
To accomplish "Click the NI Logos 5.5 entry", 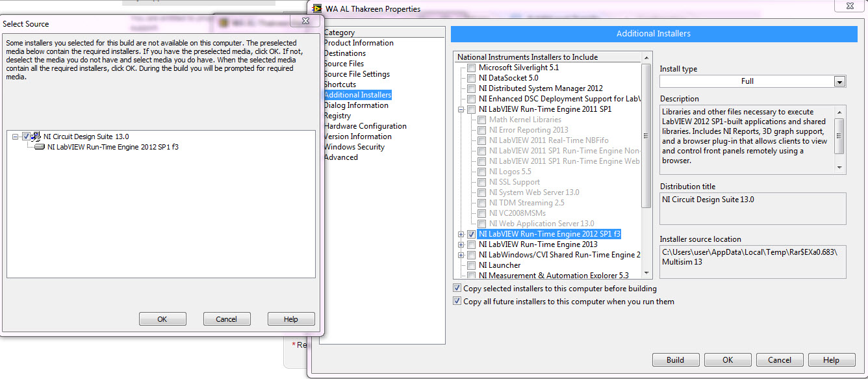I will coord(509,172).
